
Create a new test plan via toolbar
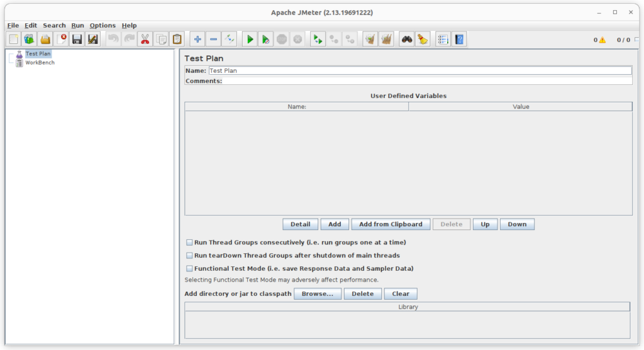pyautogui.click(x=14, y=40)
